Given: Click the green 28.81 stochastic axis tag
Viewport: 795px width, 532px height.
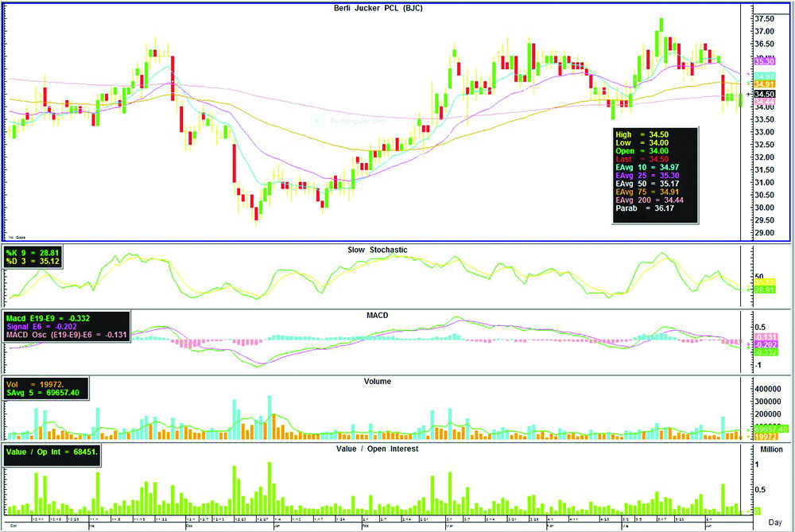Looking at the screenshot, I should [765, 289].
